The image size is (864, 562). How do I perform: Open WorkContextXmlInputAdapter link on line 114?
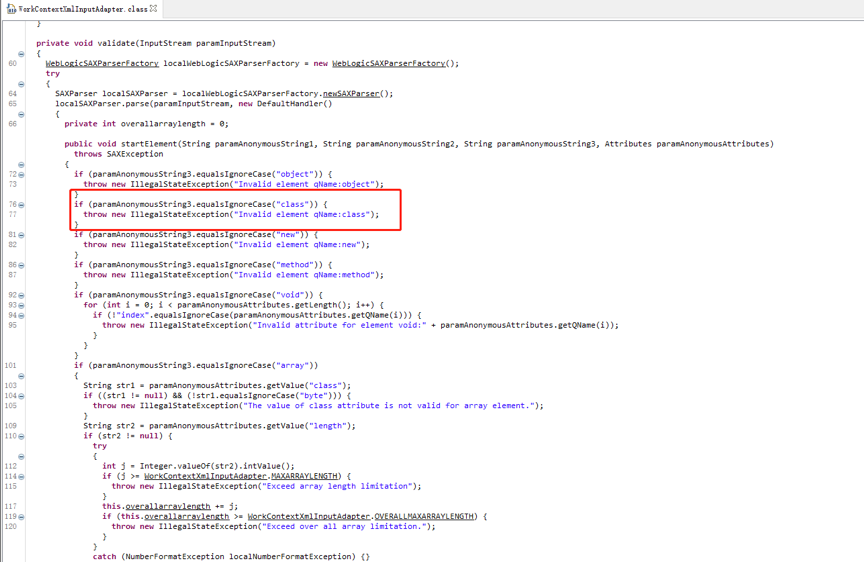pyautogui.click(x=206, y=476)
